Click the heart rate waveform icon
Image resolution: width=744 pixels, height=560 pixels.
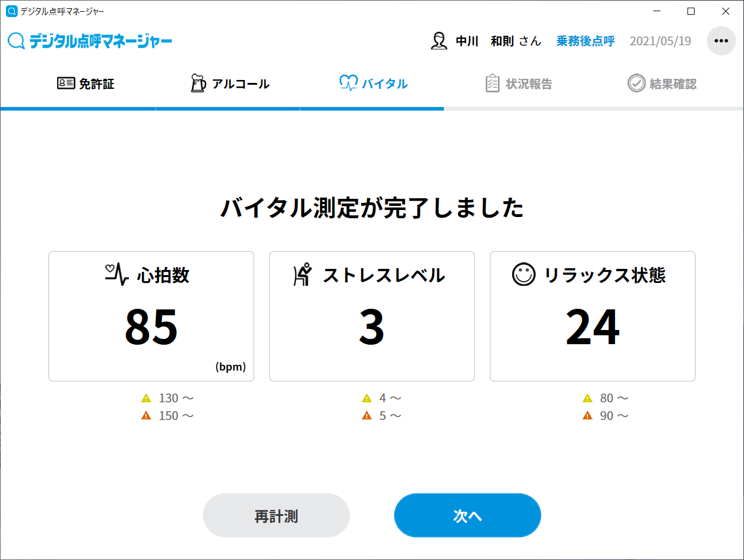click(117, 275)
